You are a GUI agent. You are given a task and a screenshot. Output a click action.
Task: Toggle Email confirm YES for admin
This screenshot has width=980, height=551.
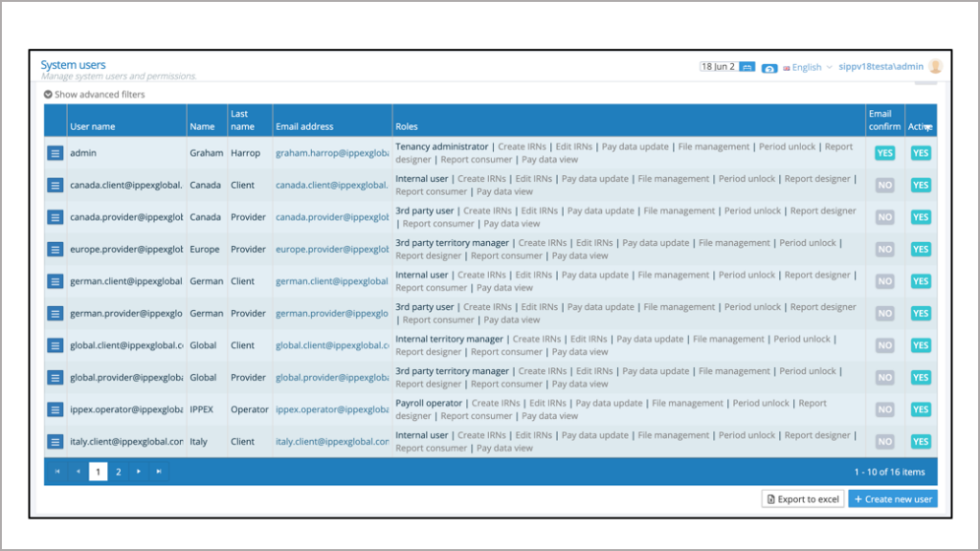[884, 153]
